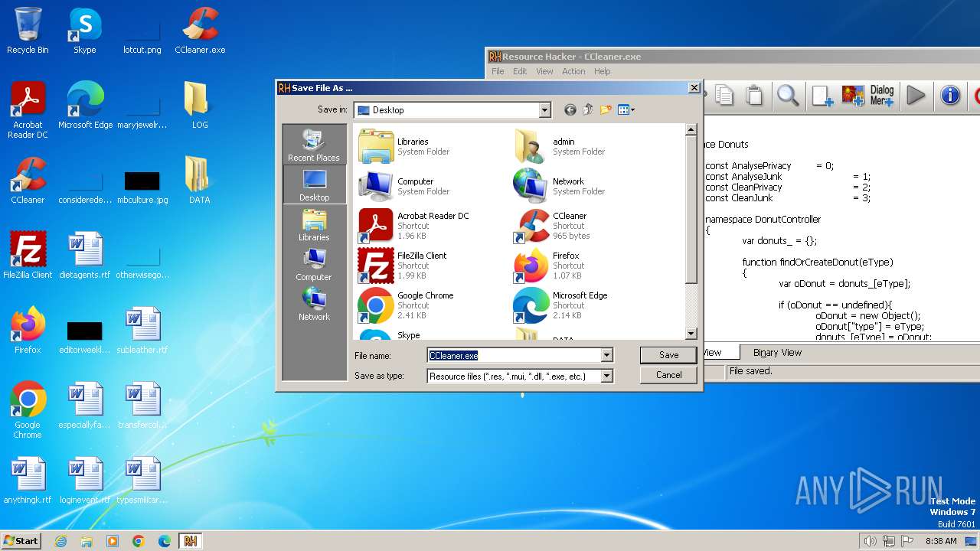
Task: Select Network in the dialog sidebar
Action: coord(314,304)
